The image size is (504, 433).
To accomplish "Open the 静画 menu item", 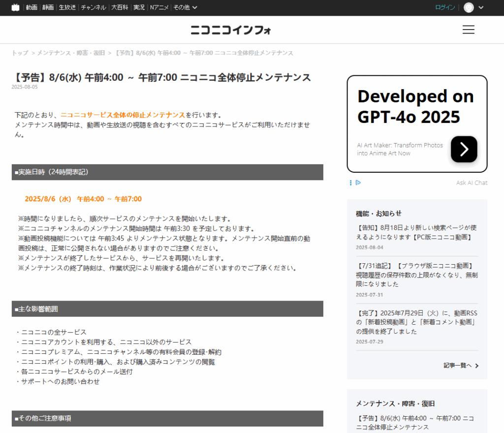I will click(x=48, y=7).
